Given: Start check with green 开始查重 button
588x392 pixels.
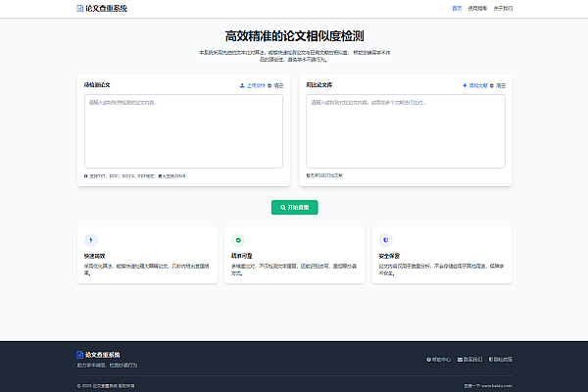Looking at the screenshot, I should pyautogui.click(x=294, y=207).
